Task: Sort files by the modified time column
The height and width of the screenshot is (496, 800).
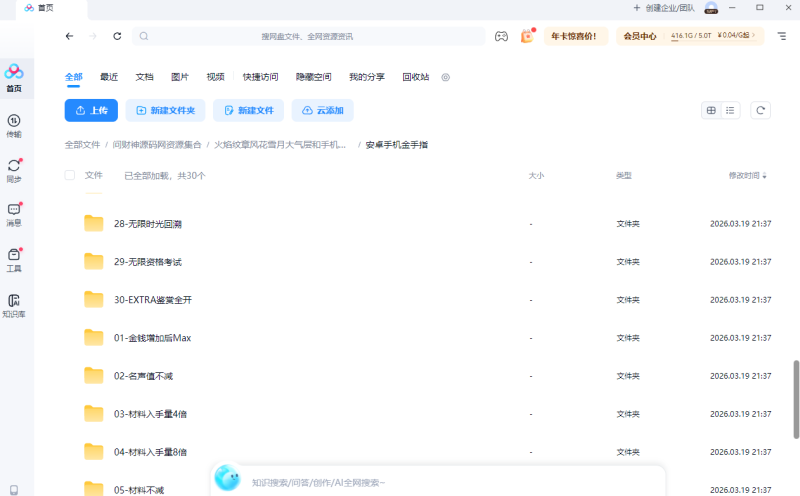Action: [x=748, y=175]
